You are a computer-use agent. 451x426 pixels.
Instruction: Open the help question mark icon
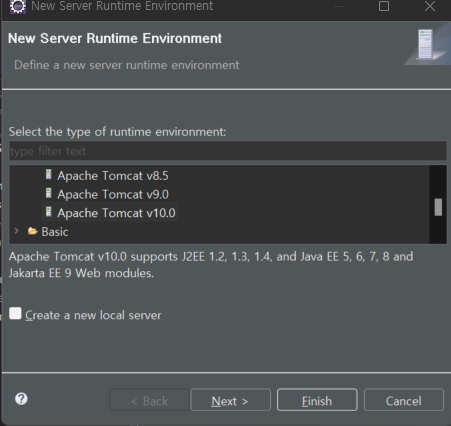click(x=21, y=399)
